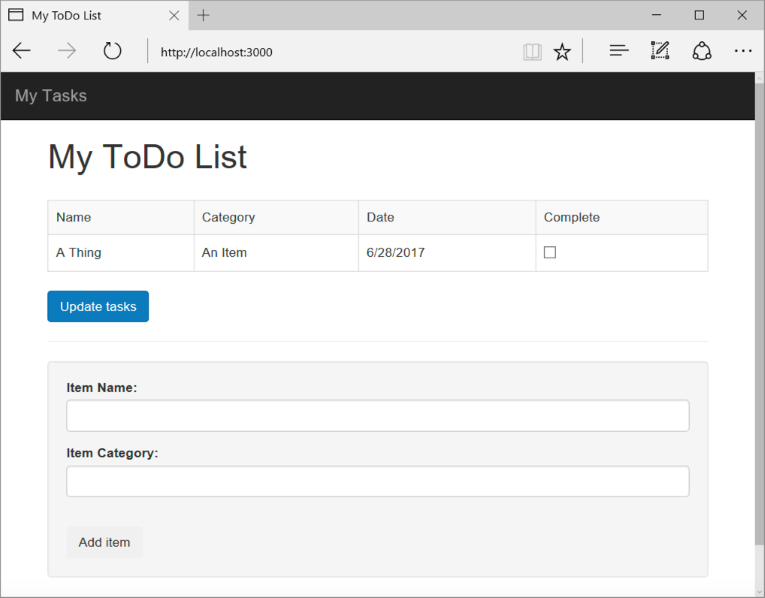Click the Add item button
765x598 pixels.
pos(104,542)
